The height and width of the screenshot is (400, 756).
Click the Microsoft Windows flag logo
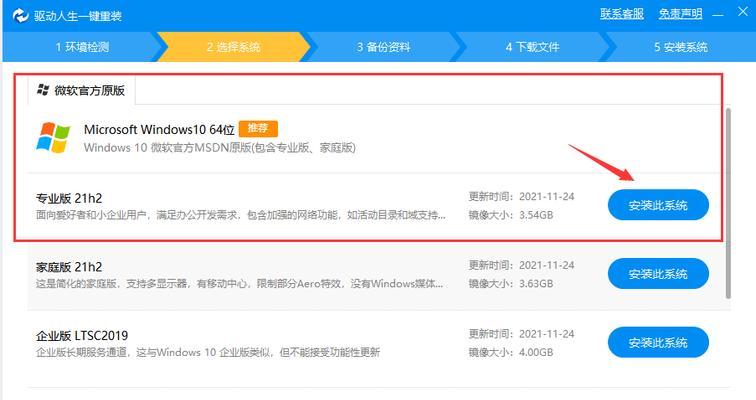[x=53, y=137]
